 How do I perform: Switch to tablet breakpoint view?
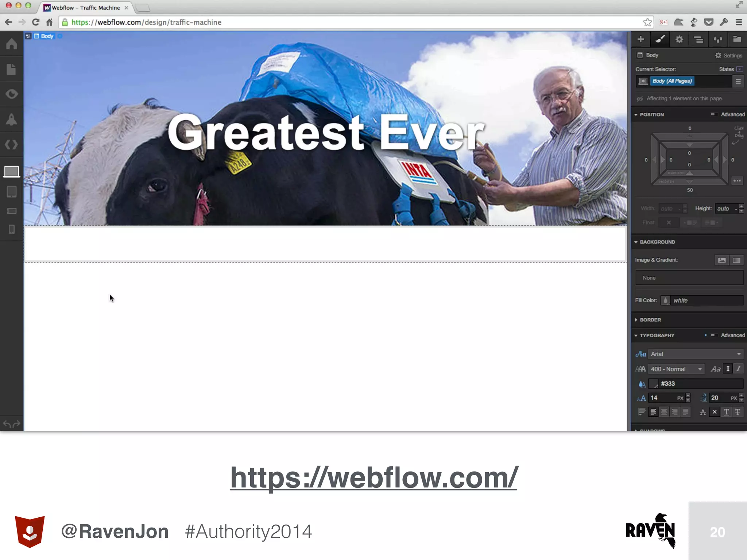[x=12, y=191]
